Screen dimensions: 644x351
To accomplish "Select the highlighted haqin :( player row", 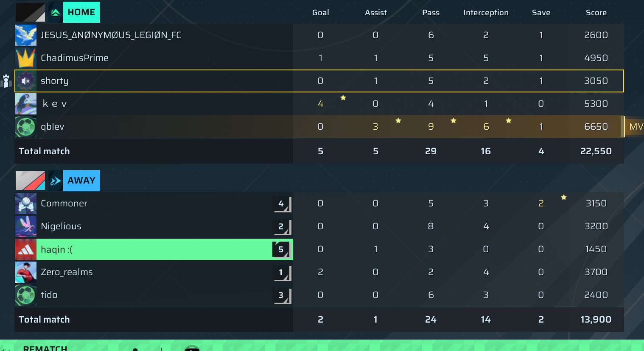I will point(153,249).
